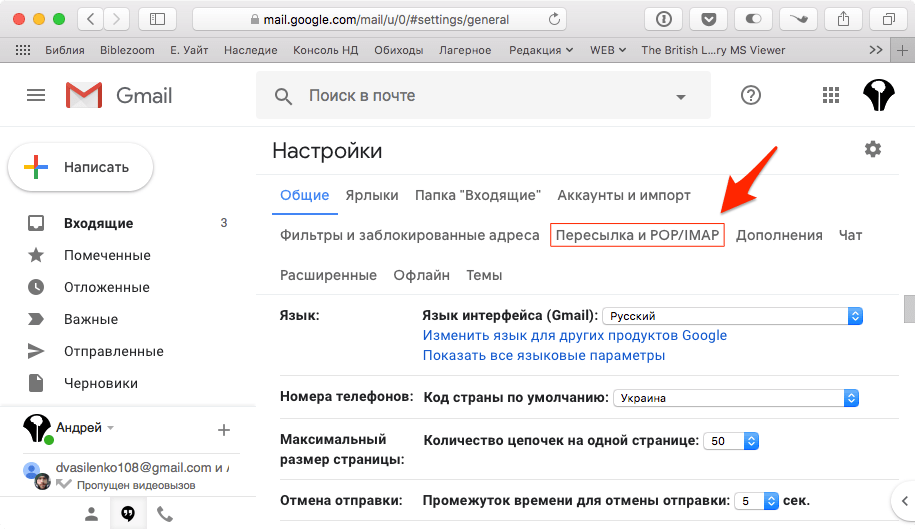The width and height of the screenshot is (915, 529).
Task: Click the Написать compose button
Action: tap(81, 167)
